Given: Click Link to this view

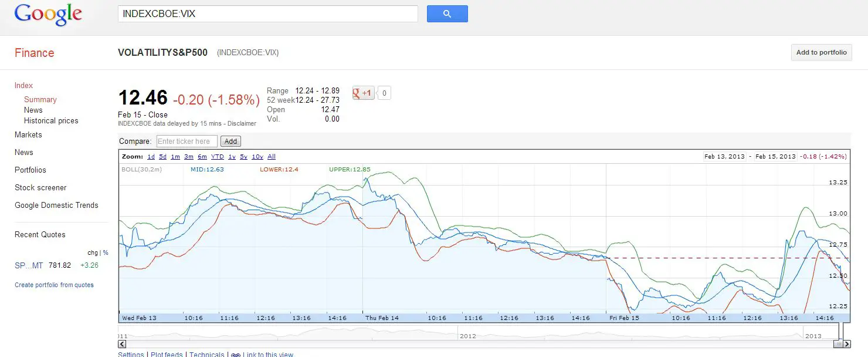Looking at the screenshot, I should [x=268, y=355].
